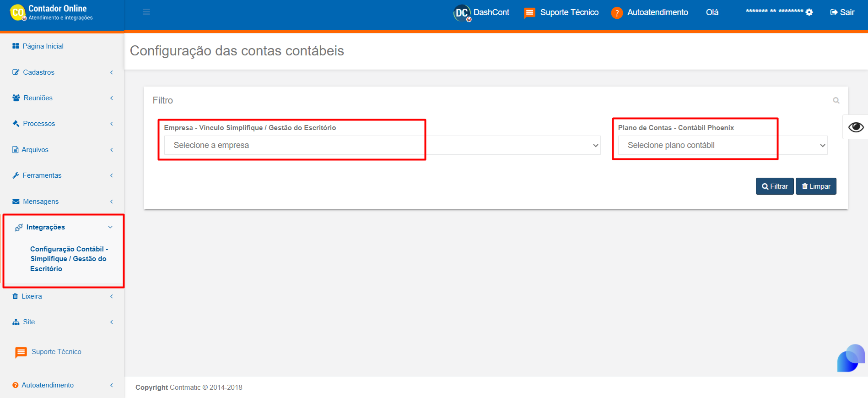868x398 pixels.
Task: Open Selecione plano contábil dropdown
Action: point(722,145)
